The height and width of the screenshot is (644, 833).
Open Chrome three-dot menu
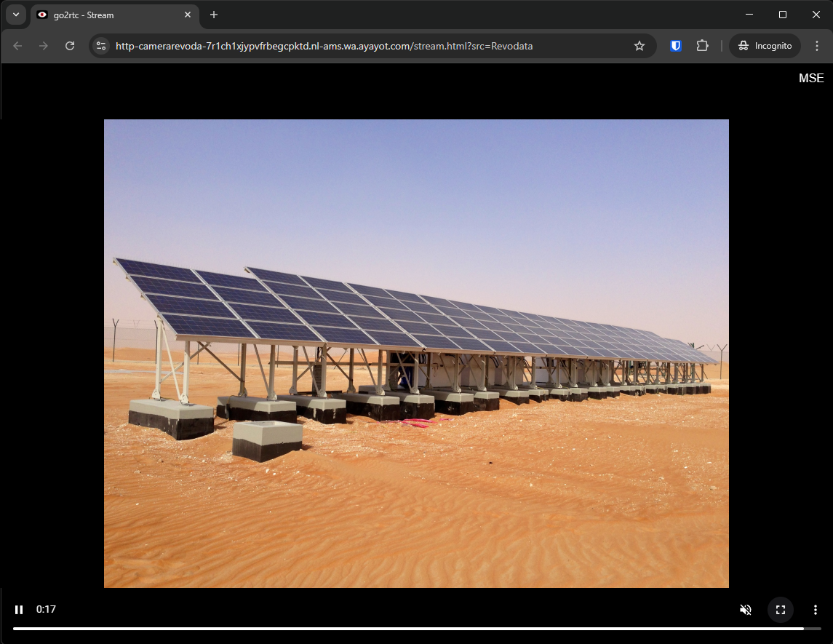(817, 46)
